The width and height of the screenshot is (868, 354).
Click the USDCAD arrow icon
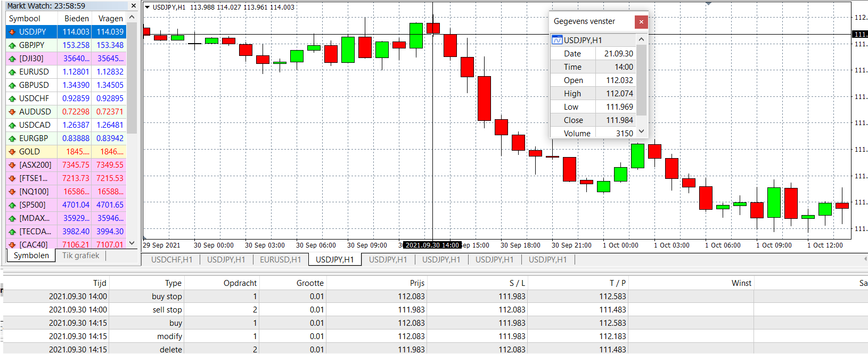(12, 125)
